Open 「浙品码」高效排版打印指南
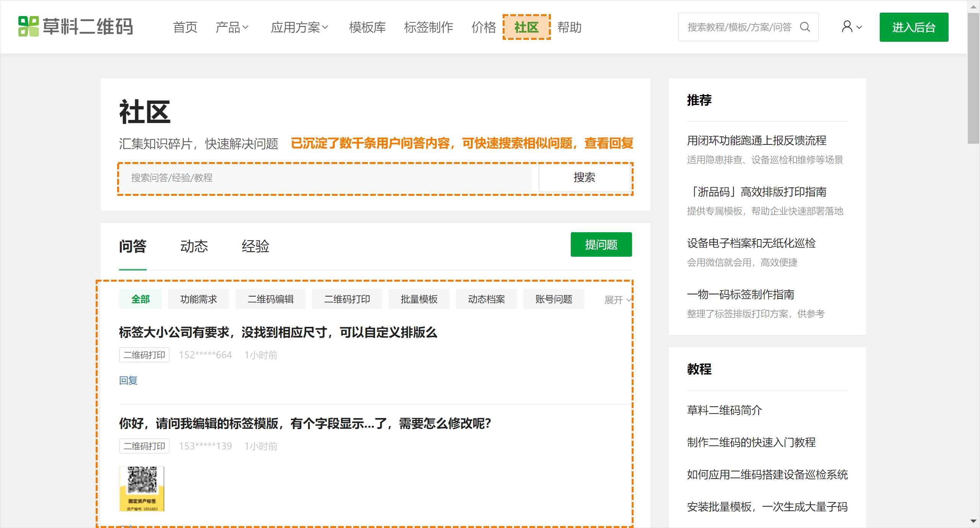Viewport: 980px width, 528px height. coord(756,192)
